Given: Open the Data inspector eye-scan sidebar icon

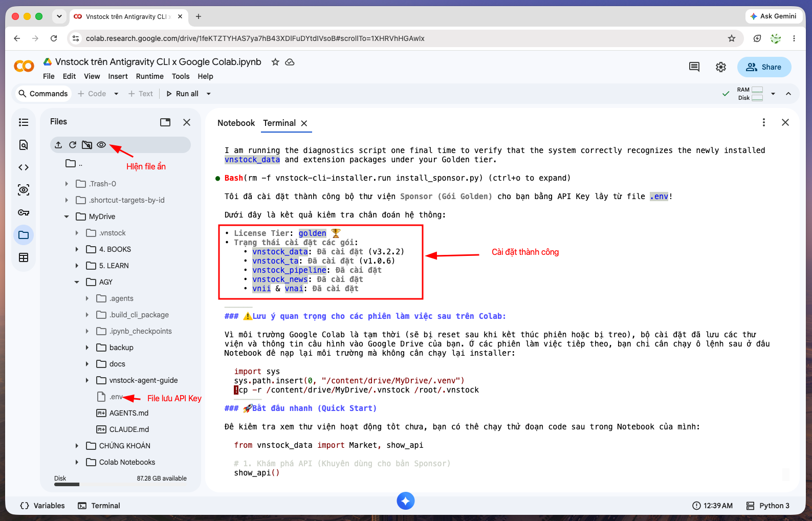Looking at the screenshot, I should pos(24,190).
